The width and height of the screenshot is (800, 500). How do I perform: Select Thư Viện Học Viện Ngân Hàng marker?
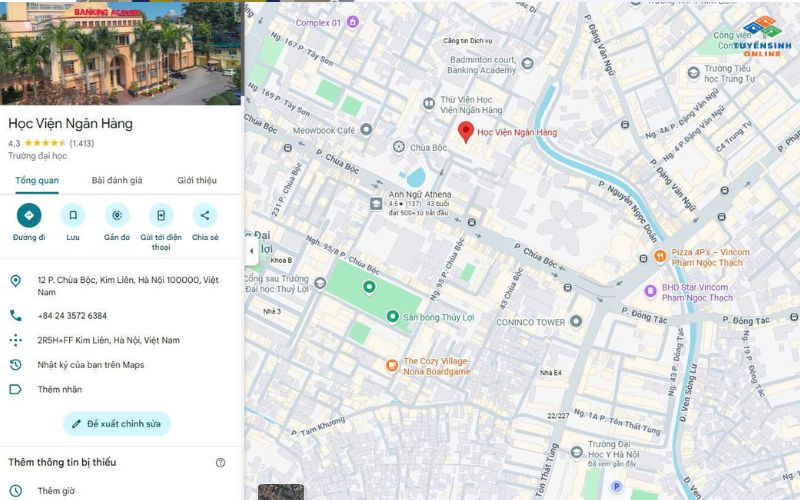click(429, 103)
